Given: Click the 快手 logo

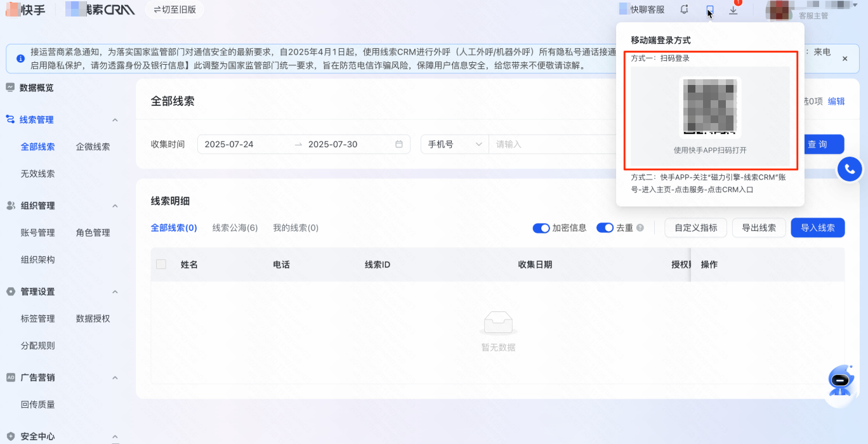Looking at the screenshot, I should point(25,10).
